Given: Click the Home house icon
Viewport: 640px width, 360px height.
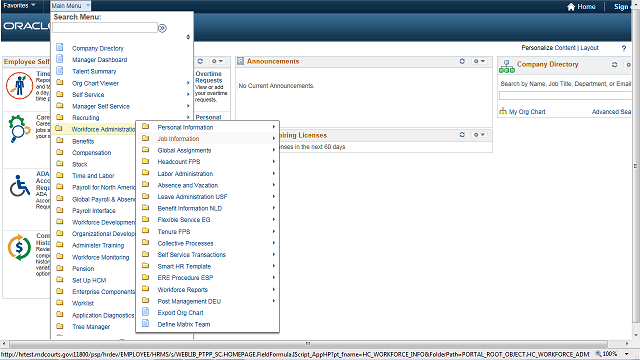Looking at the screenshot, I should click(x=571, y=7).
